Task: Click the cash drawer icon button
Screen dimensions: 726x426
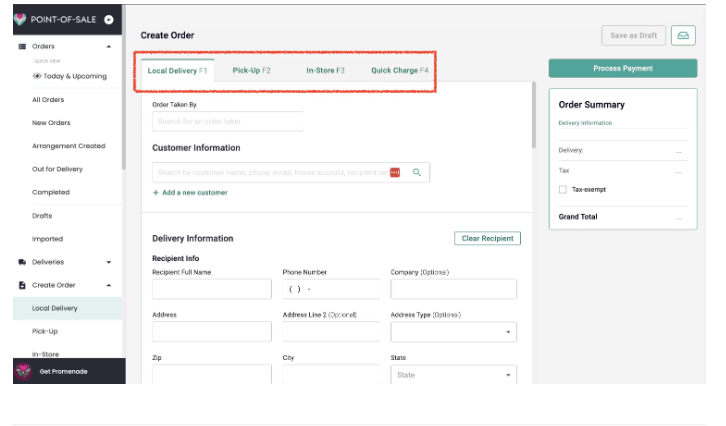Action: (683, 35)
